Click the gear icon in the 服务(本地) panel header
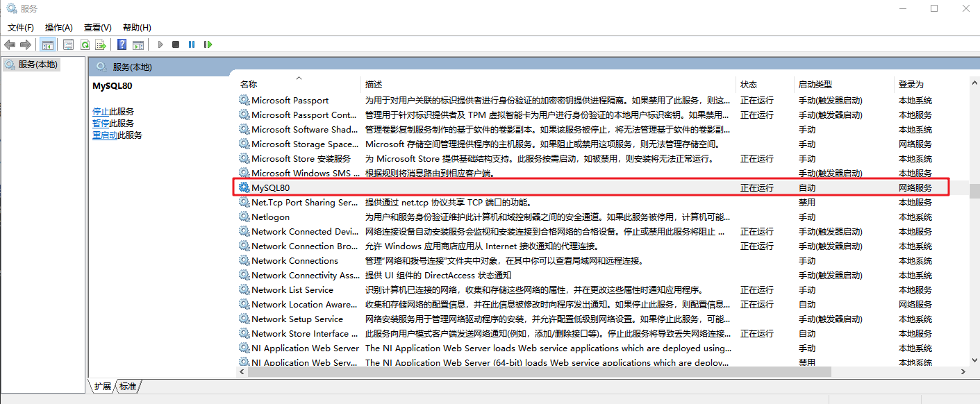The image size is (980, 404). (x=101, y=67)
